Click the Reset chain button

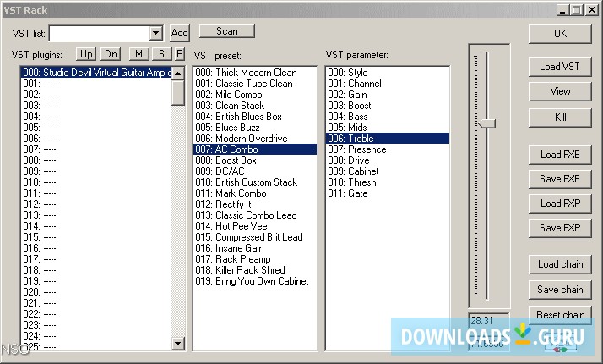pos(560,315)
